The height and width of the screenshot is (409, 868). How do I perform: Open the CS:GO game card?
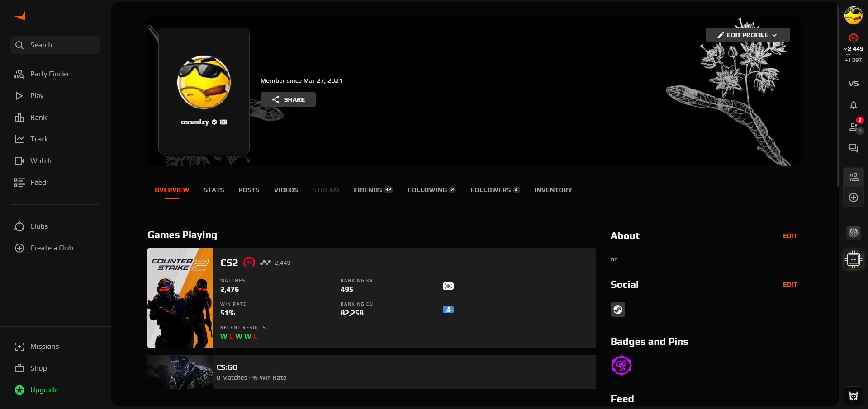(x=371, y=372)
